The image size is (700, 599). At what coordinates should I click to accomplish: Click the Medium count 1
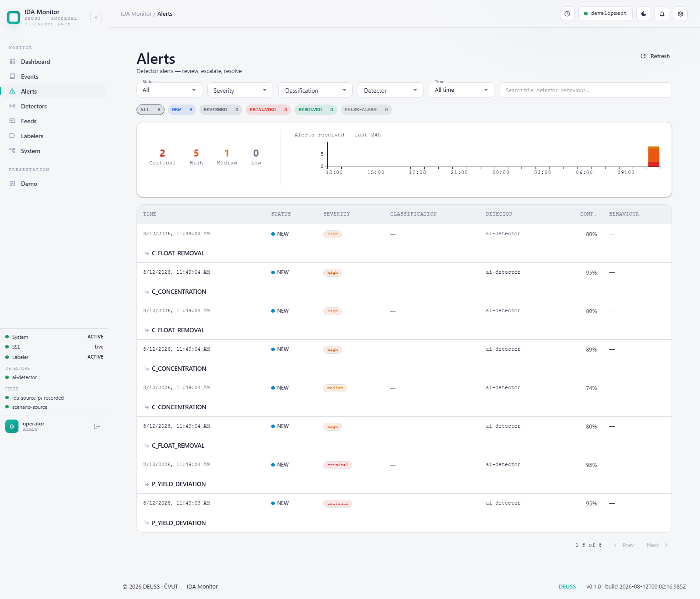(227, 153)
